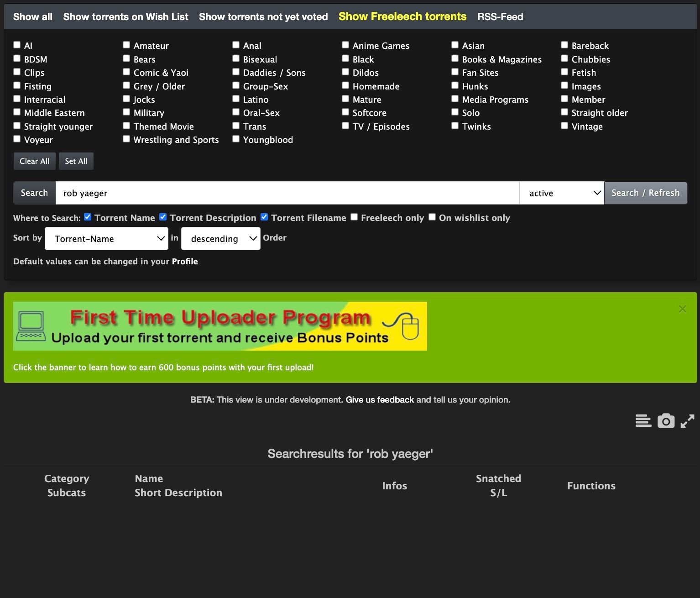Close the green uploader banner
Viewport: 700px width, 598px height.
coord(682,309)
